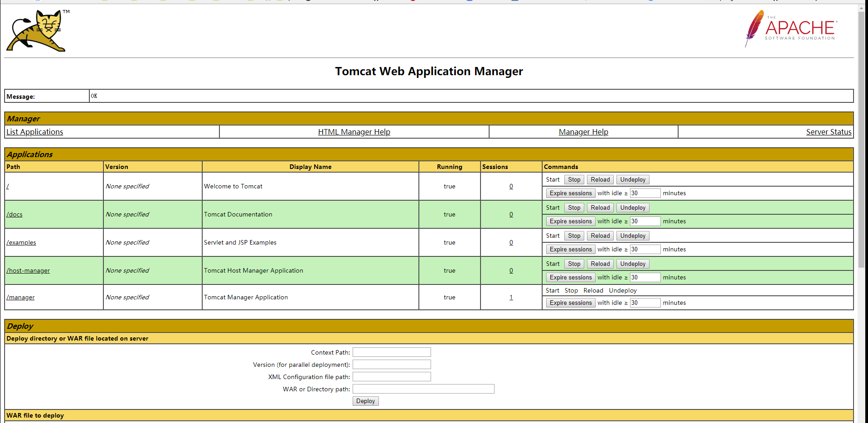
Task: Undeploy the Servlet and JSP Examples app
Action: [633, 236]
